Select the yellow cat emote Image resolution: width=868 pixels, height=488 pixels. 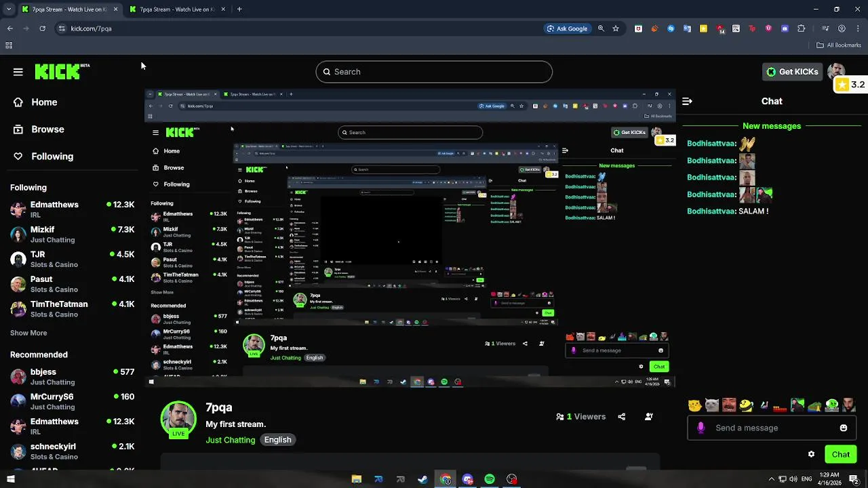coord(694,406)
